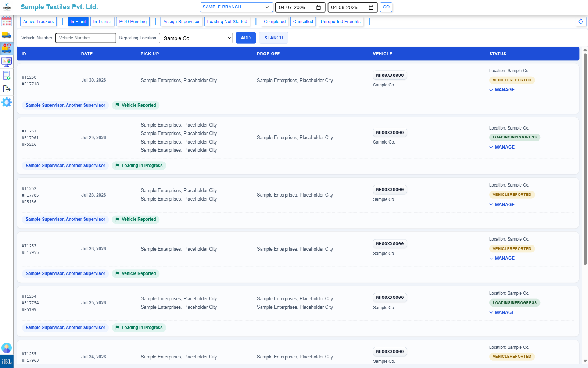Click the SEARCH button
The image size is (588, 368).
(x=274, y=38)
